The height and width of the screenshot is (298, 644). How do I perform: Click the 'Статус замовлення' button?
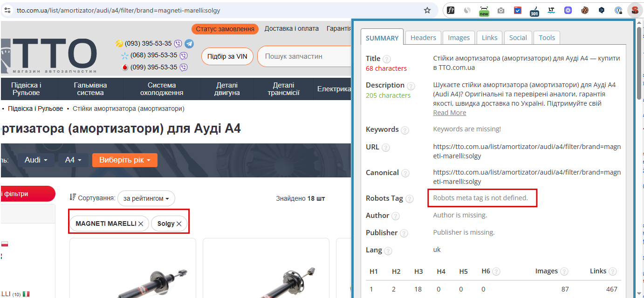(x=225, y=29)
